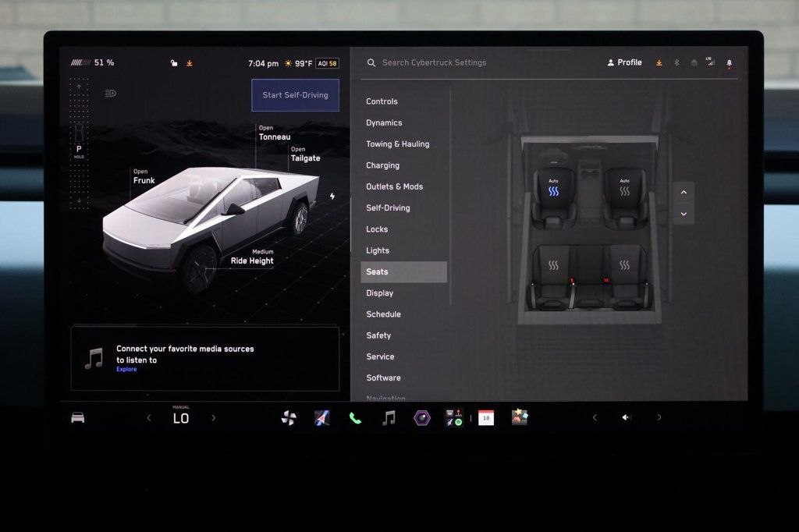799x532 pixels.
Task: Select Self-Driving settings menu
Action: (x=388, y=208)
